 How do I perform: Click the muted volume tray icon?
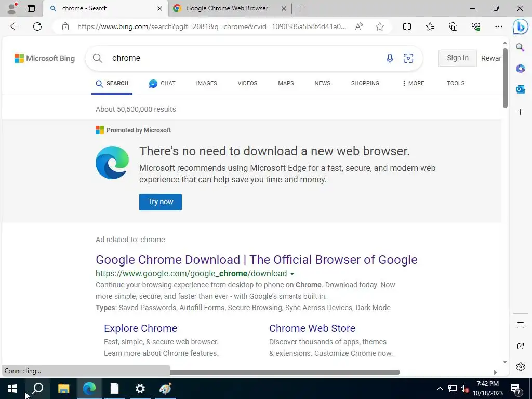pos(464,389)
